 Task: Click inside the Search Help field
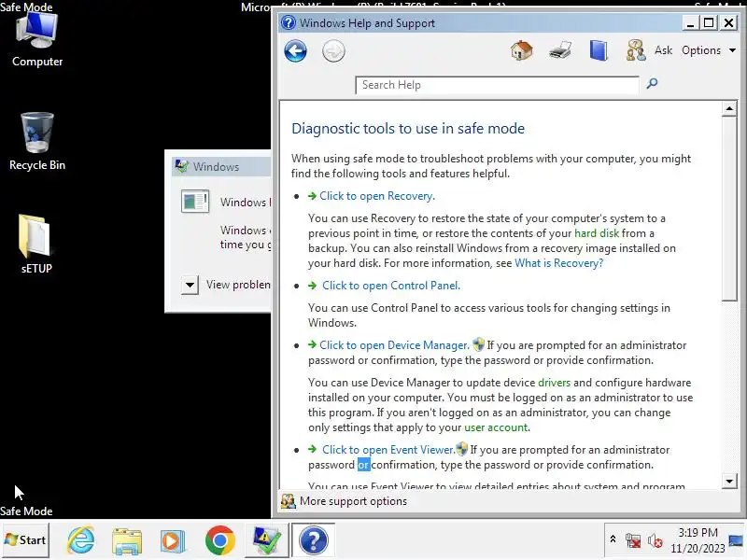(x=497, y=85)
